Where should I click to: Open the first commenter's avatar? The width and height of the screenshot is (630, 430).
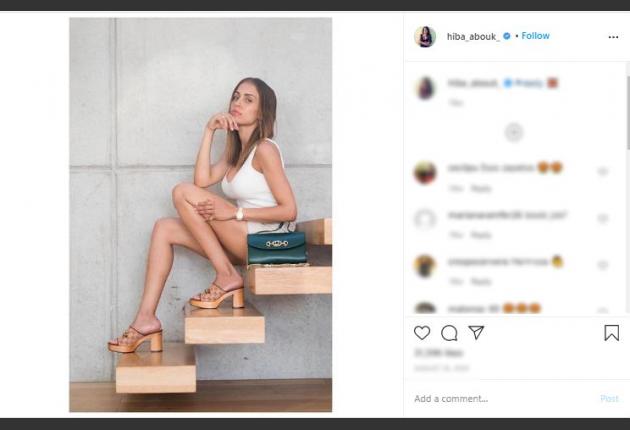click(x=425, y=172)
